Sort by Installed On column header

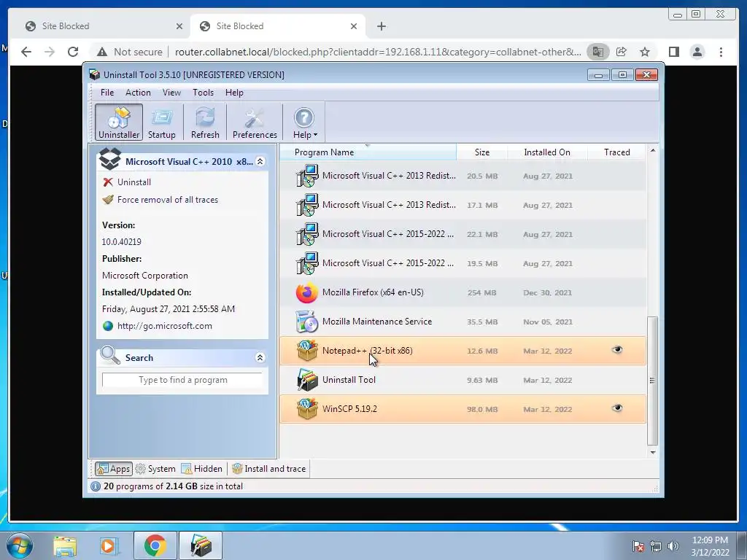[x=547, y=152]
